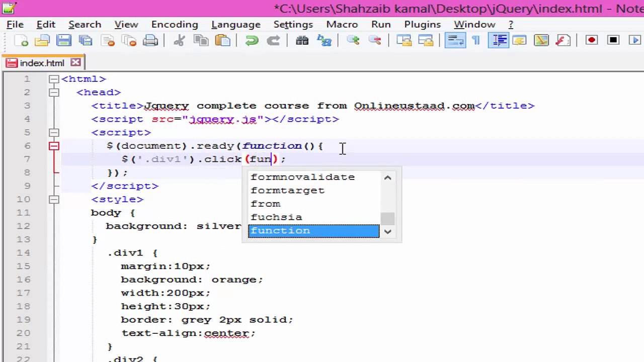Collapse the html fold marker on line 1
The height and width of the screenshot is (362, 644).
54,79
